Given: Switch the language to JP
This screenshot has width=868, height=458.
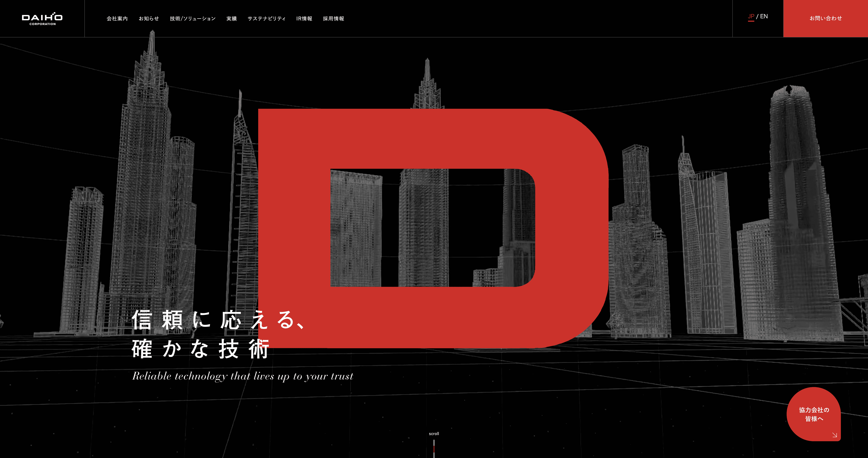Looking at the screenshot, I should pos(751,16).
